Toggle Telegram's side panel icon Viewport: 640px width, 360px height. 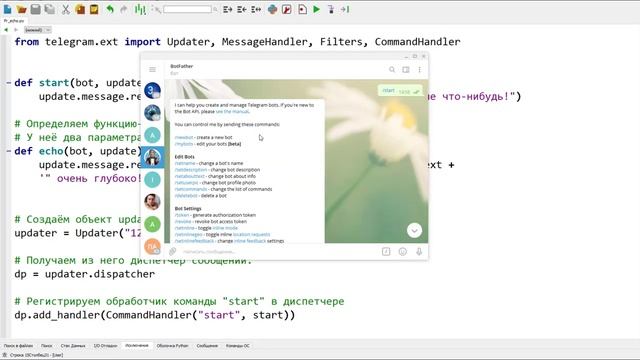click(x=406, y=70)
